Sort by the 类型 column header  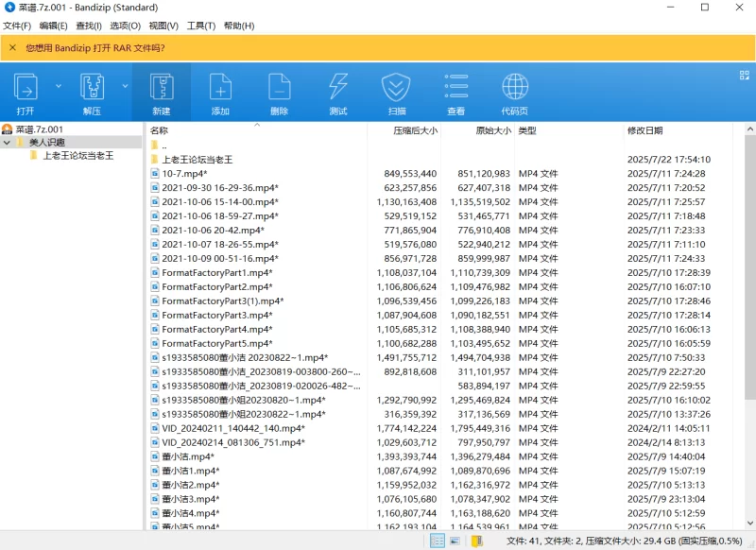pos(527,130)
